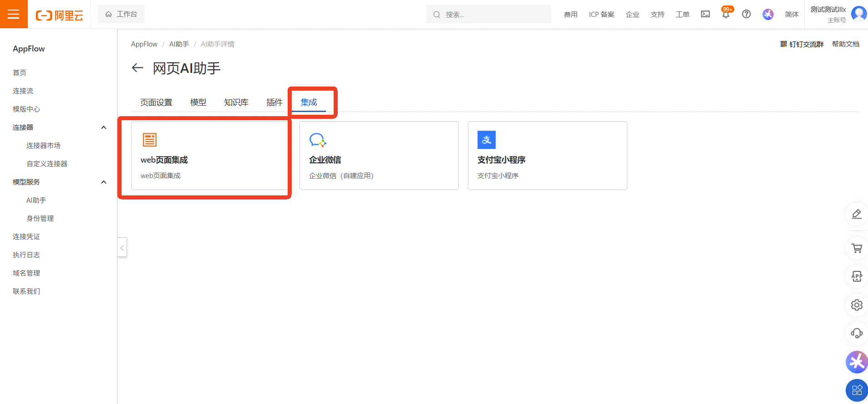Open the Cloud Shell terminal icon
Viewport: 868px width, 404px height.
[x=705, y=14]
